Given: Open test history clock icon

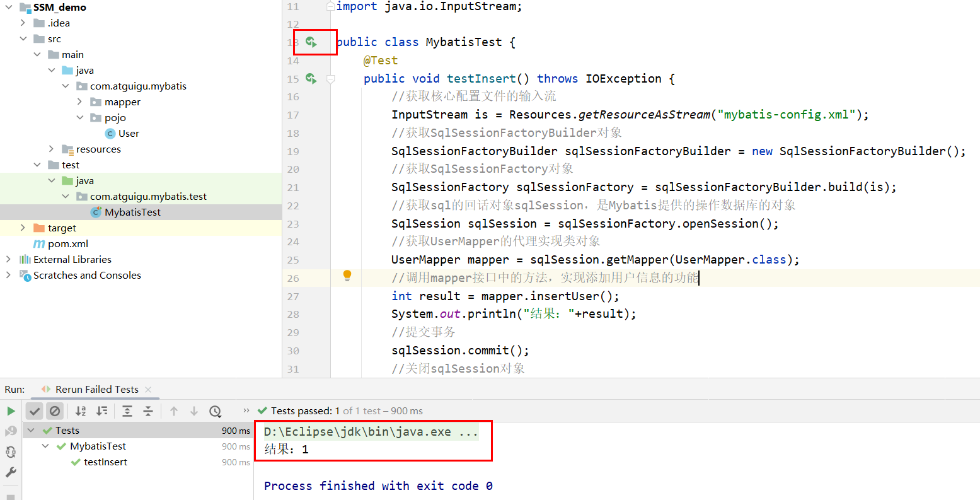Looking at the screenshot, I should point(216,411).
